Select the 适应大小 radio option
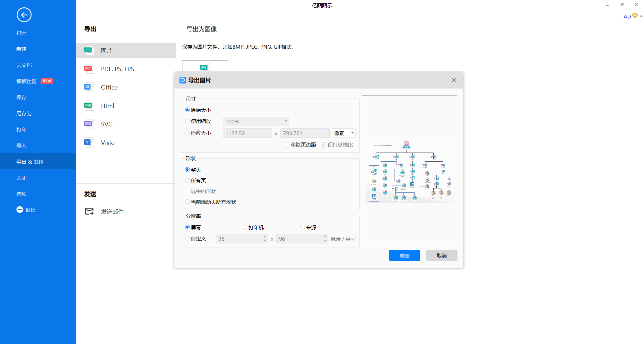Viewport: 644px width, 344px height. [187, 133]
